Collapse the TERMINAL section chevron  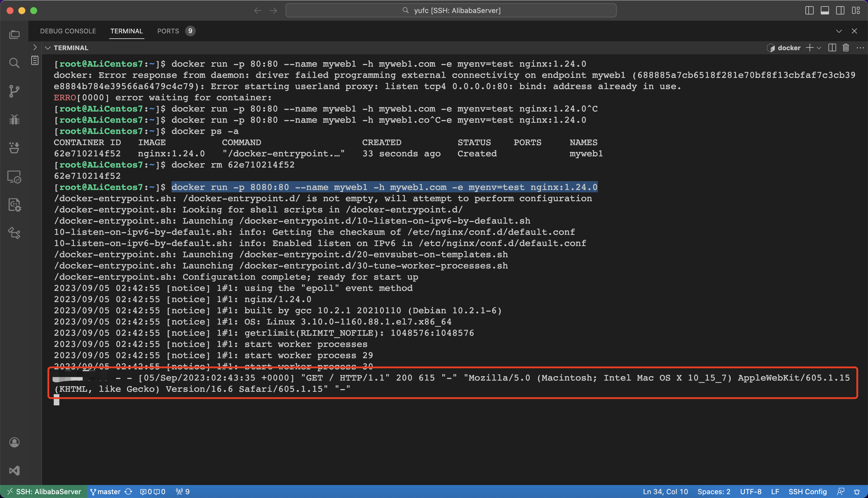point(48,48)
